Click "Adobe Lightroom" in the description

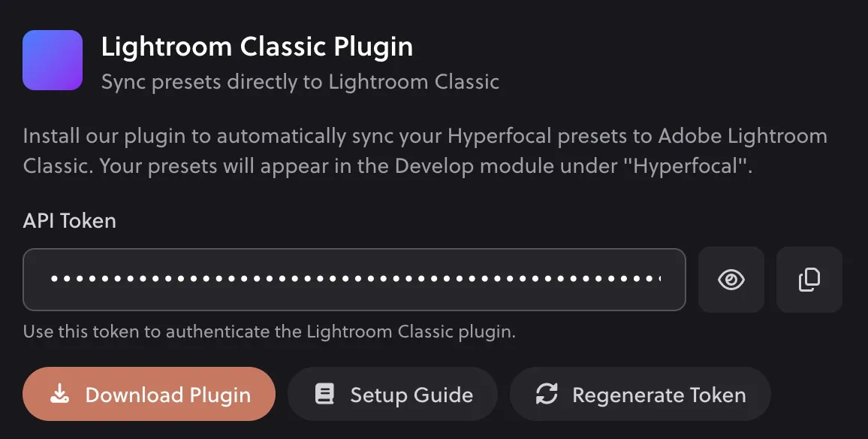[742, 137]
